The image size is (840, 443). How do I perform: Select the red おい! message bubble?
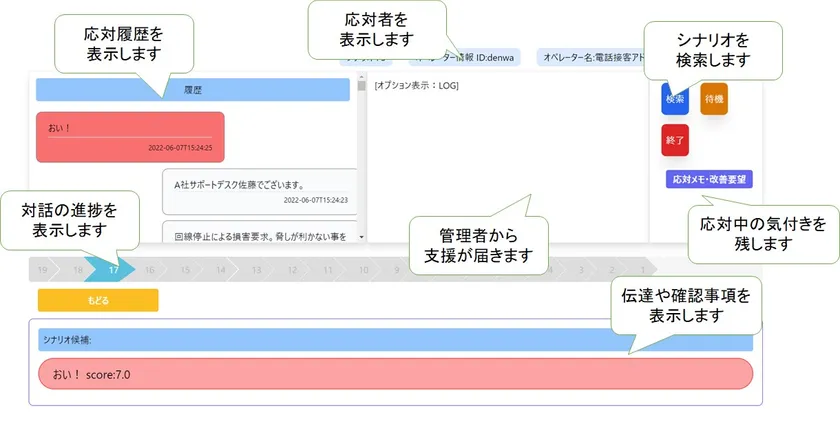tap(130, 137)
